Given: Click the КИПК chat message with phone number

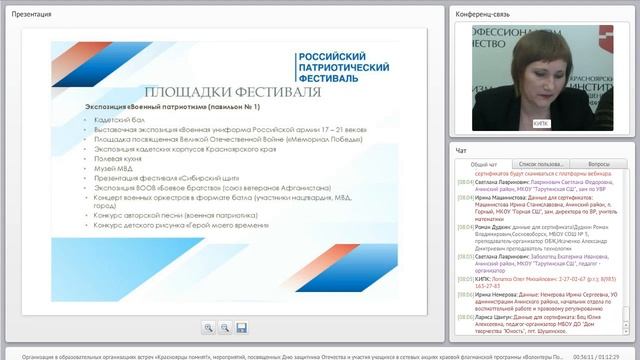Looking at the screenshot, I should click(x=539, y=282).
